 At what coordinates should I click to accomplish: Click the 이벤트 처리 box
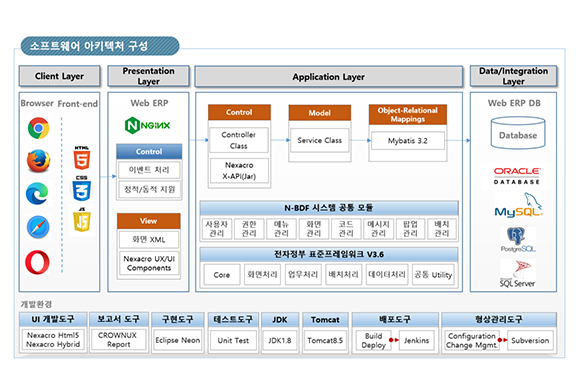coord(149,170)
